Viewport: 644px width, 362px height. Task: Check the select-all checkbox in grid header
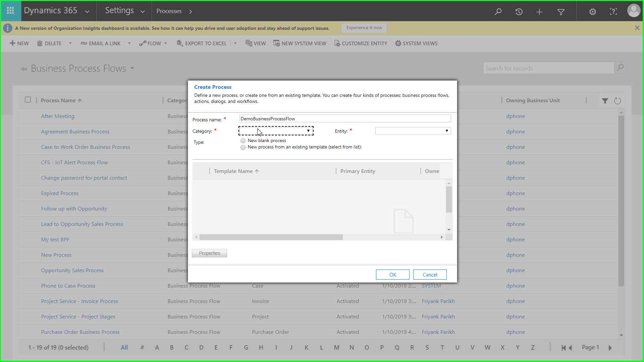28,100
